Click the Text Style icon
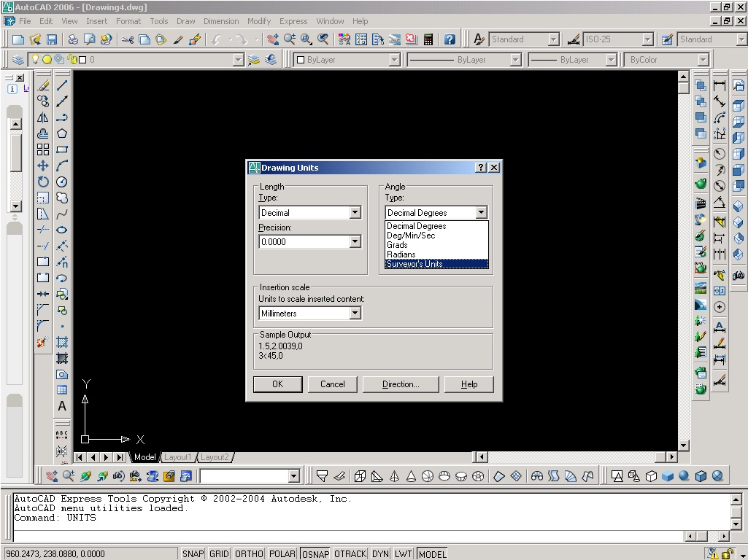The image size is (748, 560). (479, 39)
